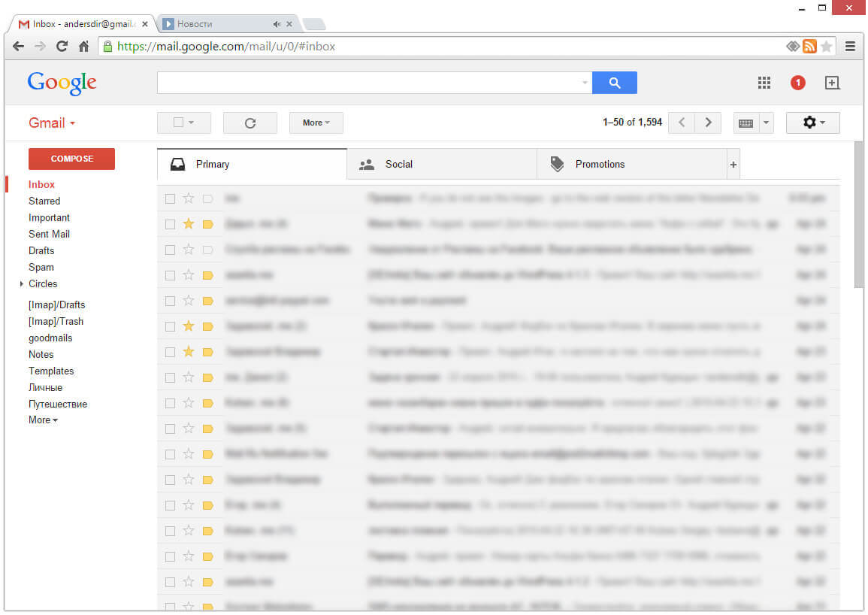Bookmark the page with star icon
The image size is (868, 615).
[x=827, y=47]
